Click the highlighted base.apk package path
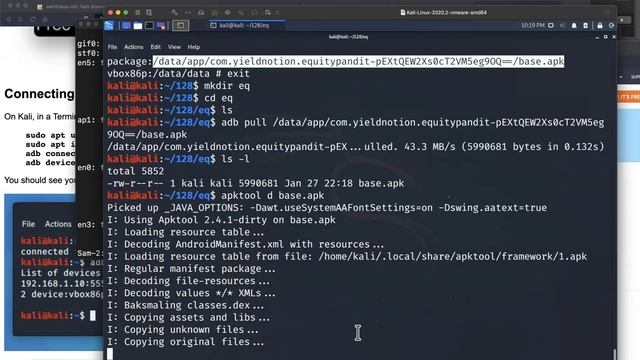The height and width of the screenshot is (360, 640). tap(358, 62)
